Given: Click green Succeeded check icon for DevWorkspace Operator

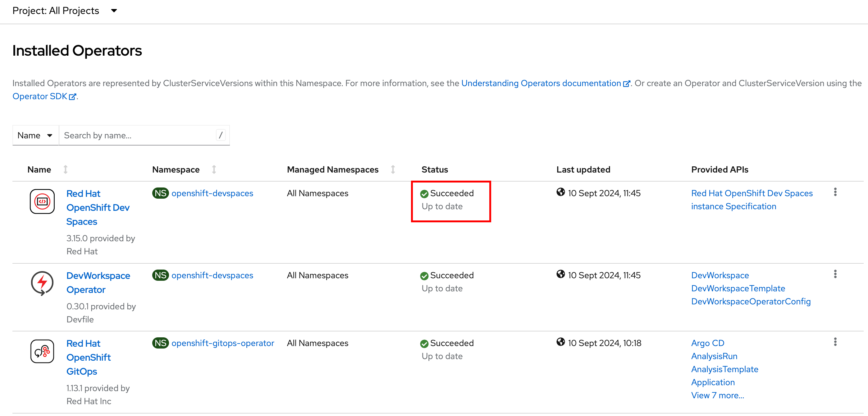Looking at the screenshot, I should coord(424,276).
